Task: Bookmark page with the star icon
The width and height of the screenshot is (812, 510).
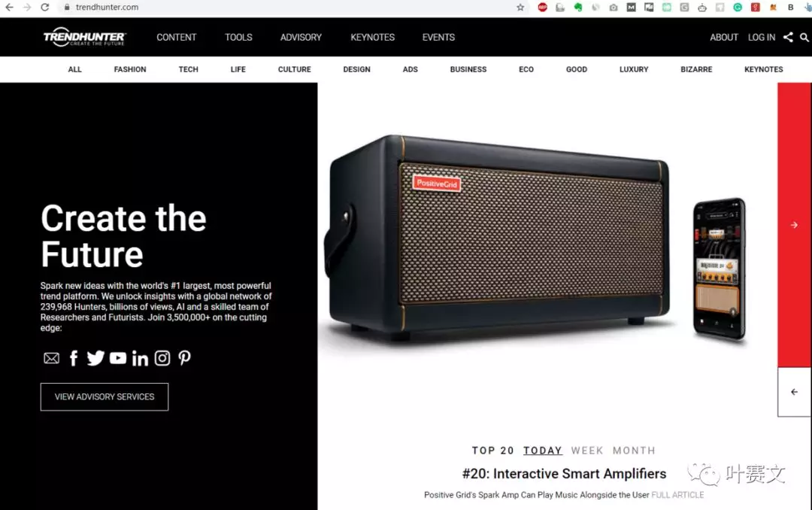Action: pos(520,8)
